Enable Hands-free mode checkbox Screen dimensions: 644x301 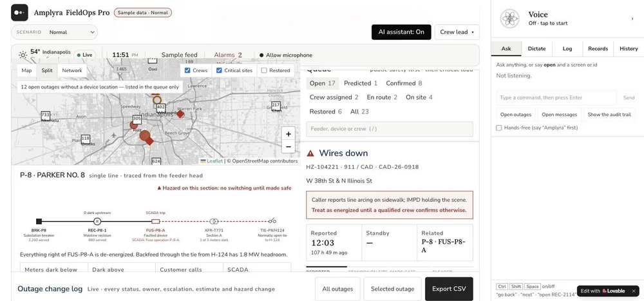pos(499,128)
